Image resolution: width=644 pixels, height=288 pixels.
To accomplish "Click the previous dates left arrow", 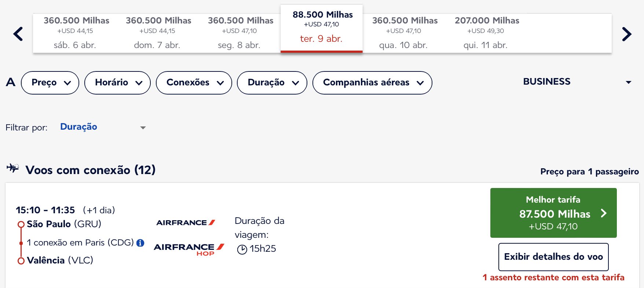I will pos(18,34).
